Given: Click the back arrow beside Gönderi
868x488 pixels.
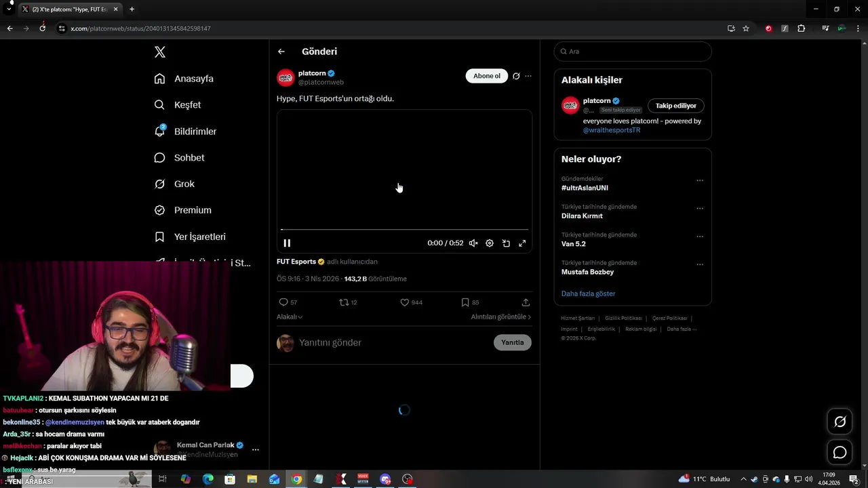Looking at the screenshot, I should 281,52.
